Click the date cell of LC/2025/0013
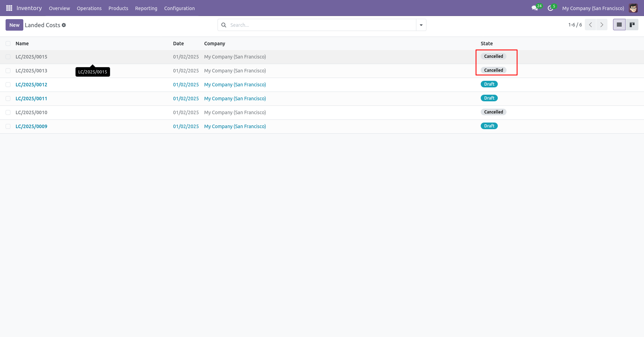The width and height of the screenshot is (644, 337). [x=186, y=71]
